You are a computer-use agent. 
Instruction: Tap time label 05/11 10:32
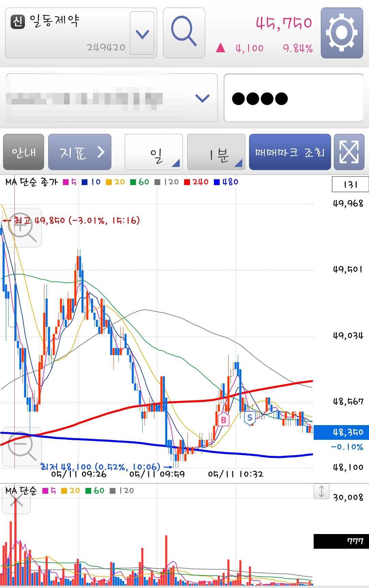(236, 474)
